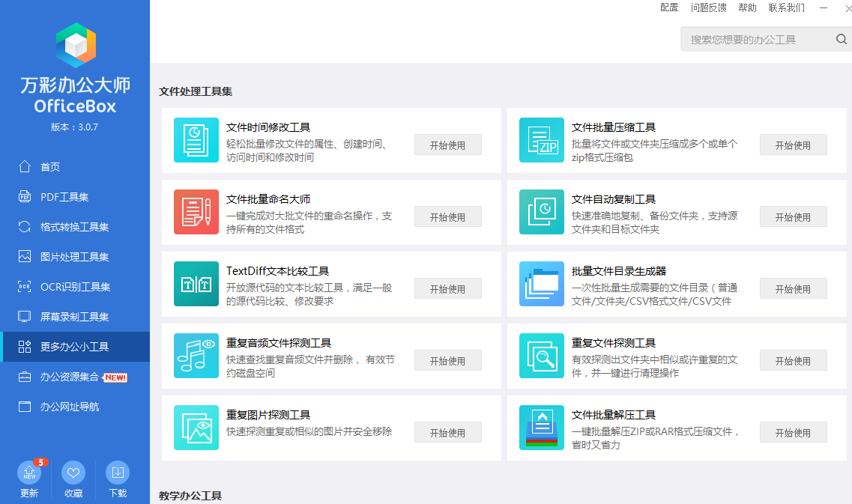Open the 文件时间修改工具 icon
Image resolution: width=852 pixels, height=504 pixels.
[196, 140]
